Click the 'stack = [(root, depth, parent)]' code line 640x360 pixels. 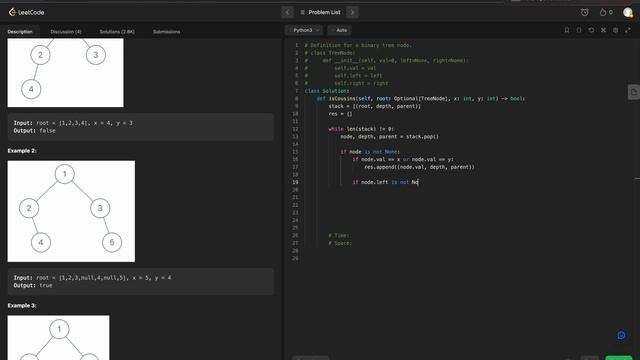(374, 106)
